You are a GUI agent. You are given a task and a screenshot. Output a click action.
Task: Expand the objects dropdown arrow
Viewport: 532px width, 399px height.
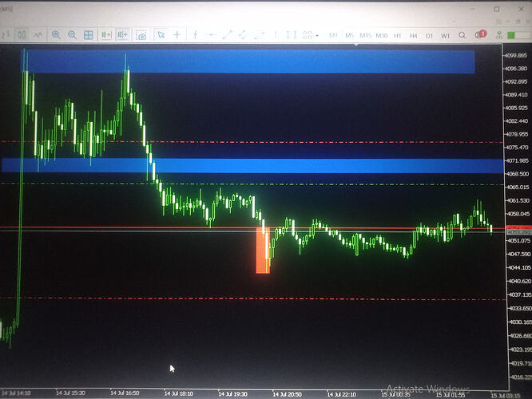point(317,35)
